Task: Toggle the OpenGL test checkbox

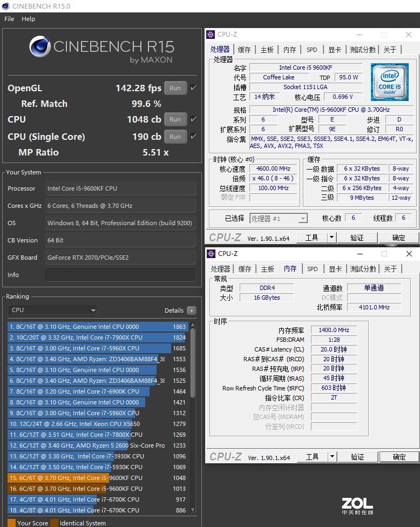Action: (193, 87)
